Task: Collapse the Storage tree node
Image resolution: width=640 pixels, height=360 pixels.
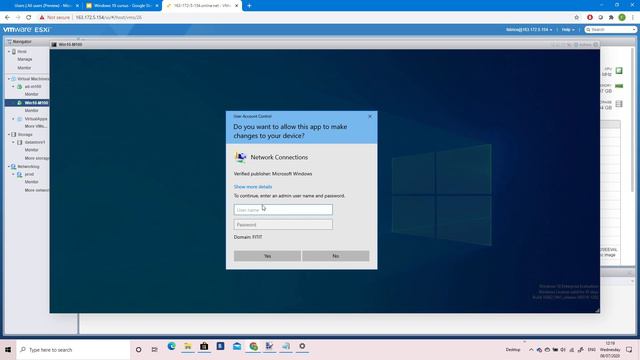Action: [x=9, y=135]
